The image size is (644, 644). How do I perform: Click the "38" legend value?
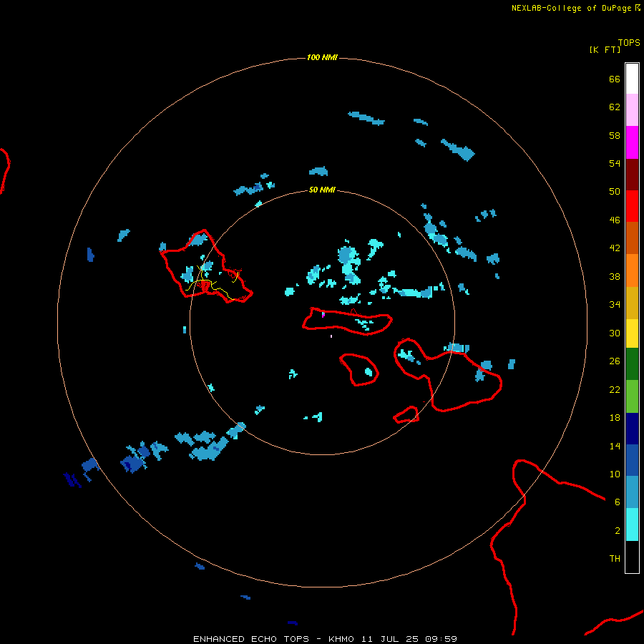[x=615, y=276]
